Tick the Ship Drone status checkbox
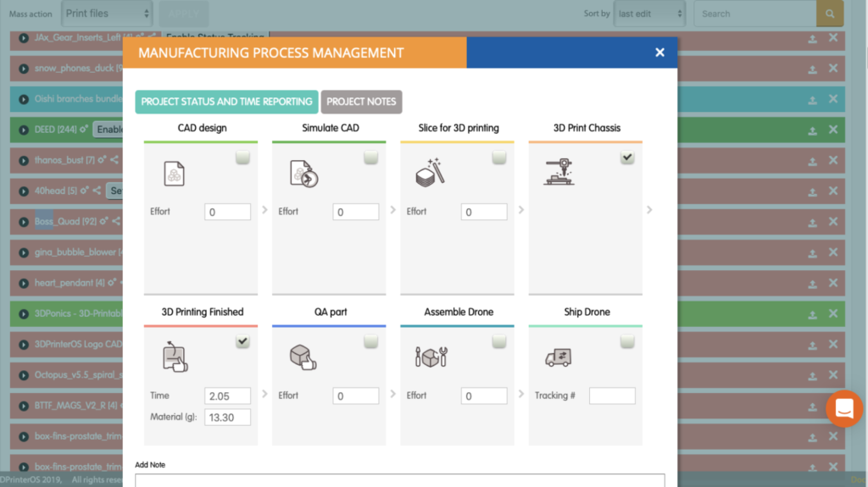Screen dimensions: 868x487 click(x=627, y=340)
